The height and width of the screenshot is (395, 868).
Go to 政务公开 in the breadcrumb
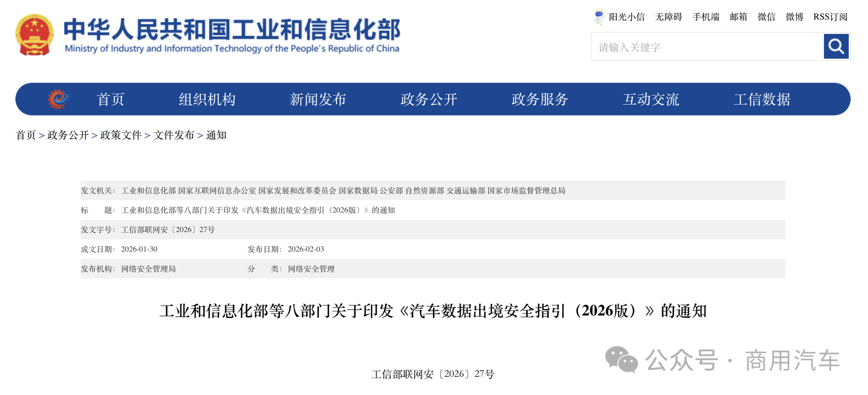coord(68,135)
